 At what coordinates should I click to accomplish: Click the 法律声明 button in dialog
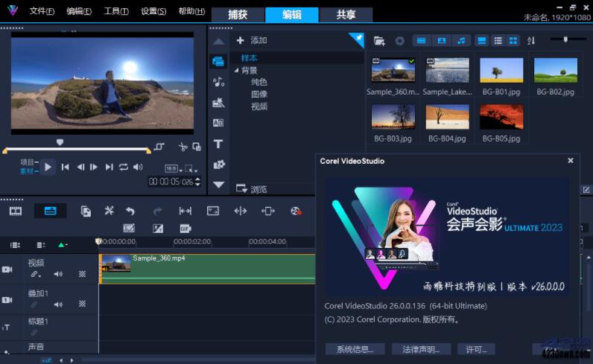pyautogui.click(x=420, y=349)
